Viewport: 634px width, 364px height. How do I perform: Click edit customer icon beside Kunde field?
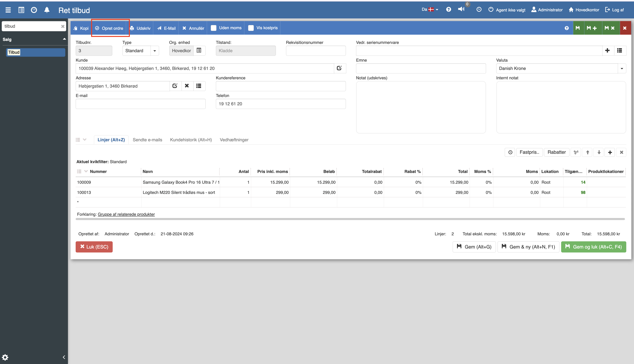(x=339, y=68)
